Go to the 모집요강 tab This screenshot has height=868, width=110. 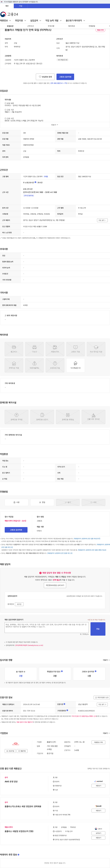click(x=10, y=26)
